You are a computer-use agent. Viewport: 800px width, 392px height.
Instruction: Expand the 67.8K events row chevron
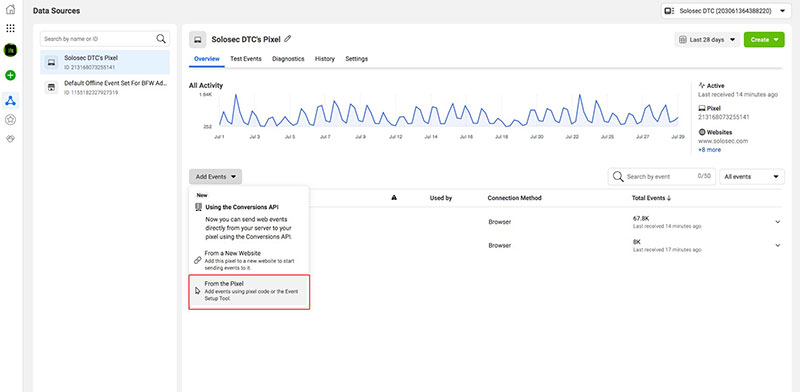[x=778, y=222]
